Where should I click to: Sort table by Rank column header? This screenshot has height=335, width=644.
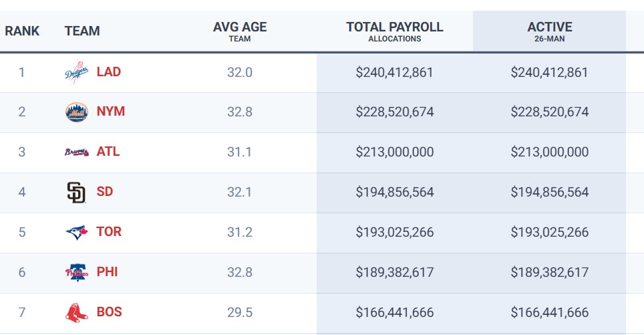pos(22,31)
